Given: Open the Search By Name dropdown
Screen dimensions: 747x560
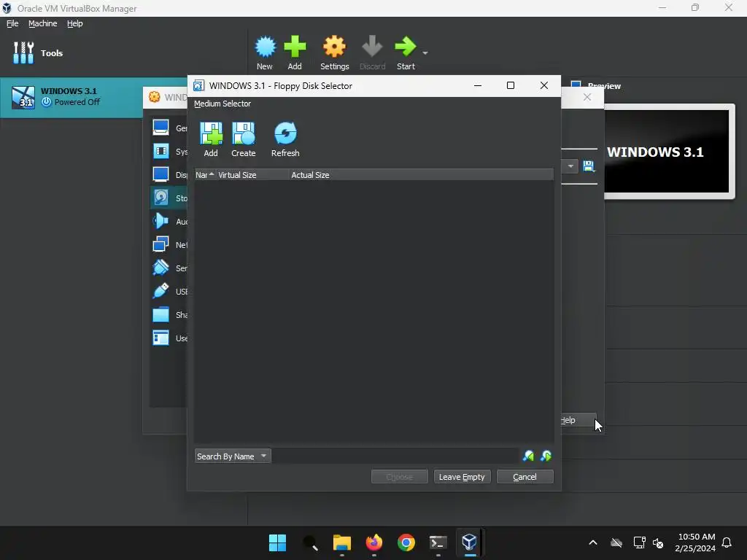Looking at the screenshot, I should coord(233,456).
